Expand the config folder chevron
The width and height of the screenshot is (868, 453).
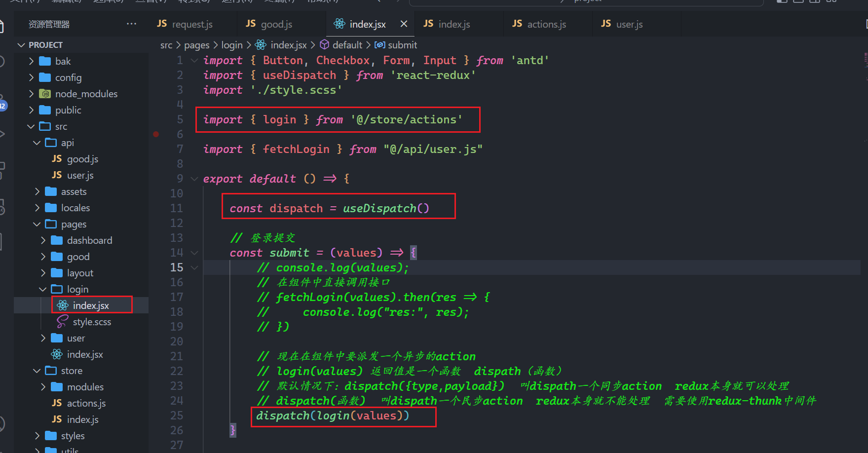click(31, 77)
